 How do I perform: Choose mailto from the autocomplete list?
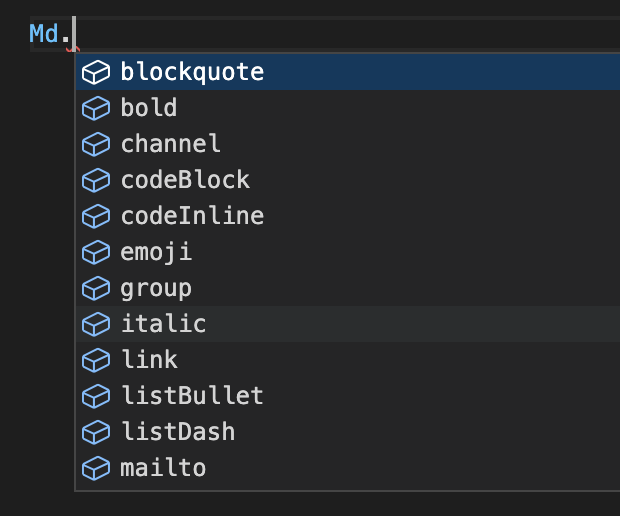[163, 468]
